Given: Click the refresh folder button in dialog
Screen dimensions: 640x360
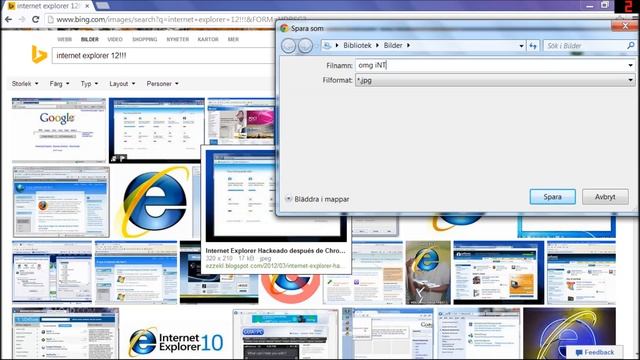Looking at the screenshot, I should coord(533,46).
